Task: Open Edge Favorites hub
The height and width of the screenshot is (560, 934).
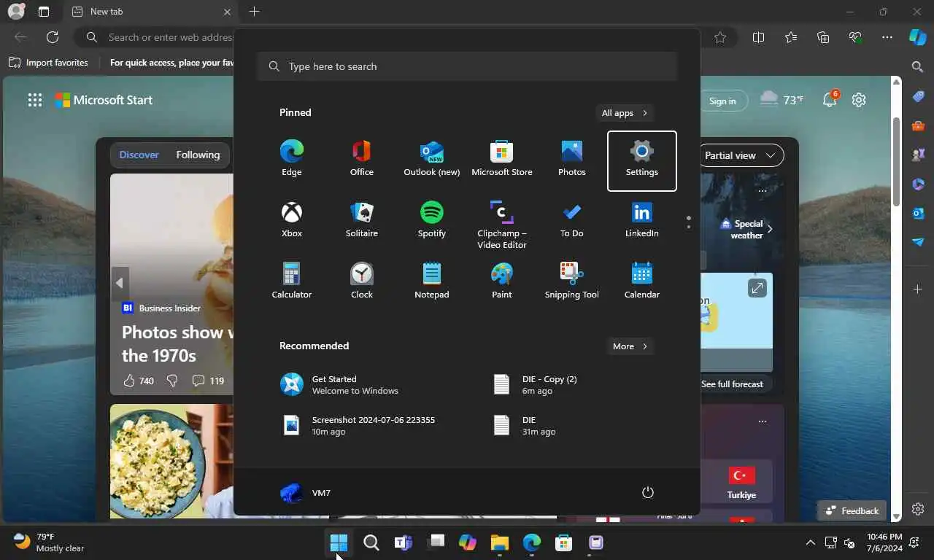Action: (791, 37)
